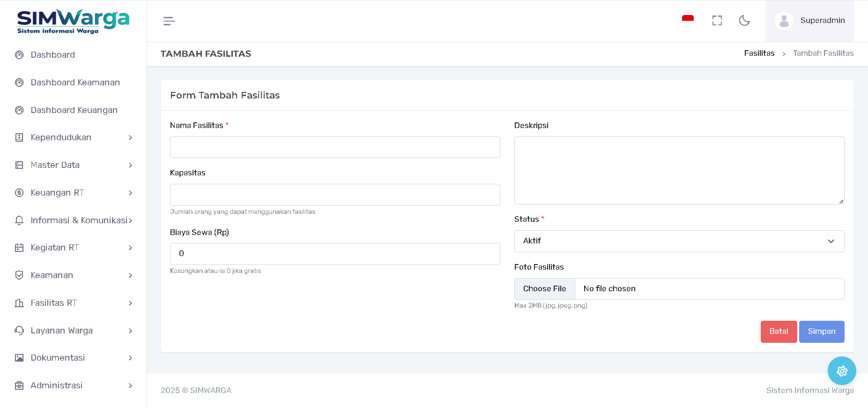868x408 pixels.
Task: Focus the Nama Fasilitas text field
Action: [x=334, y=147]
